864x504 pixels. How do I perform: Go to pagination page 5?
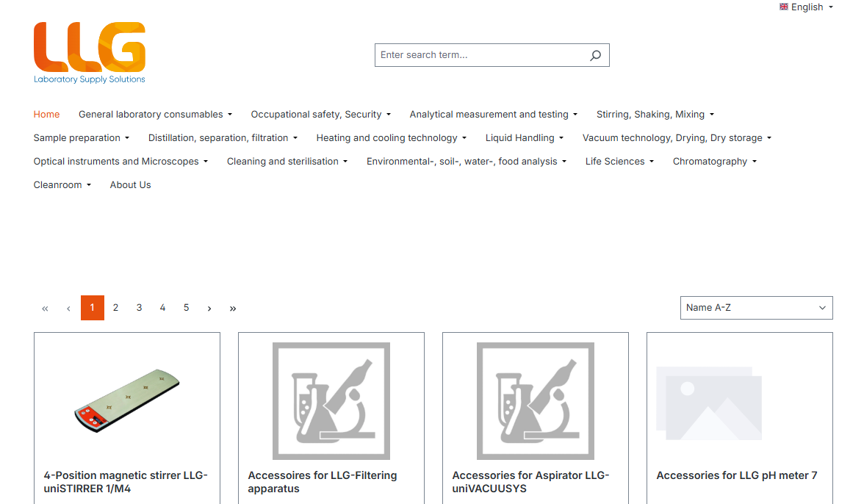[187, 308]
